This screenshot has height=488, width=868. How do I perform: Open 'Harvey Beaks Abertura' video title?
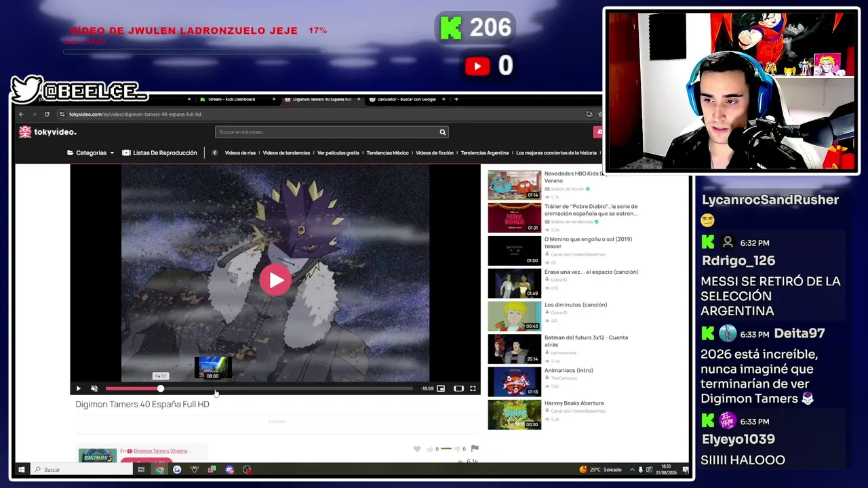[574, 403]
